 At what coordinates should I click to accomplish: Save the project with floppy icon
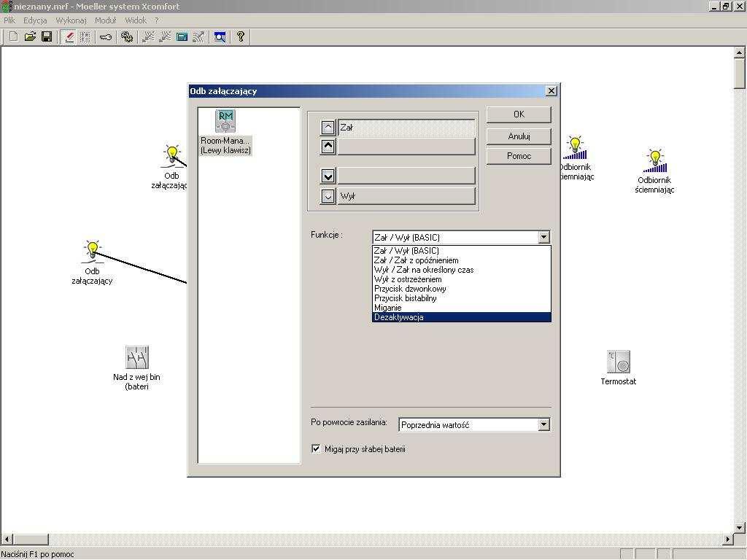[x=47, y=36]
